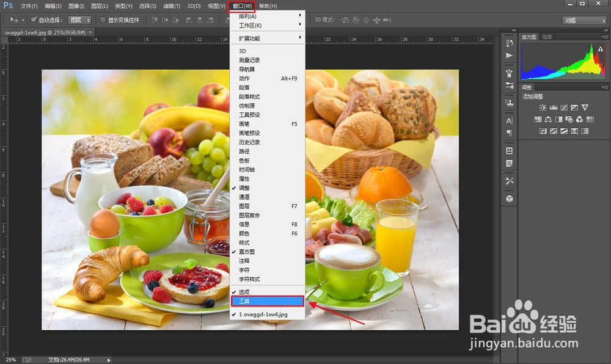
Task: Open the Notes panel icon
Action: click(x=510, y=163)
